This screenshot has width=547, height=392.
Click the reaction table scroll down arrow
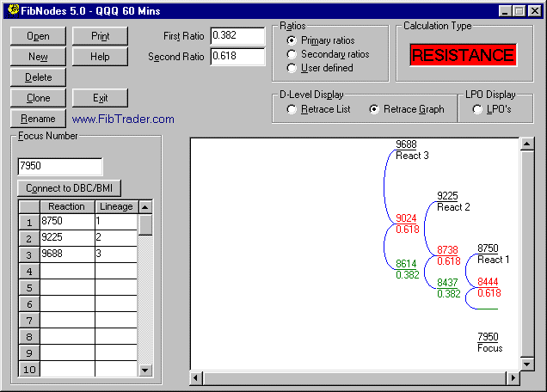[x=145, y=370]
